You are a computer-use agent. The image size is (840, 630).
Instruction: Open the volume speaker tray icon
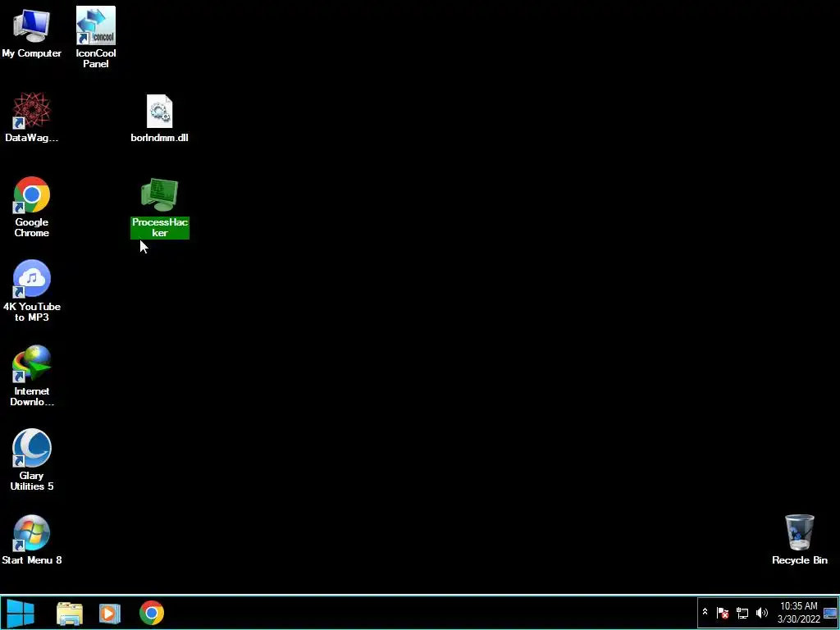pos(762,612)
